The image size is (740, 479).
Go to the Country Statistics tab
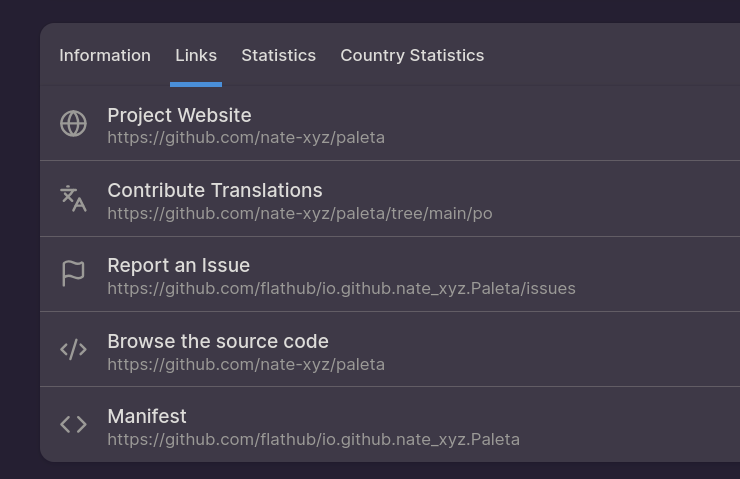pos(412,55)
